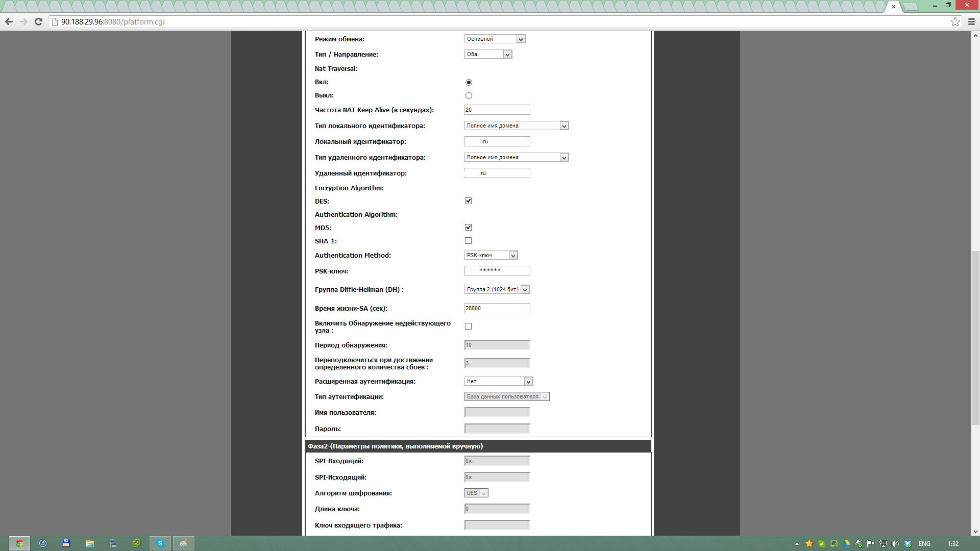Expand the Authentication Method PSK-ключ dropdown
980x551 pixels.
[491, 256]
